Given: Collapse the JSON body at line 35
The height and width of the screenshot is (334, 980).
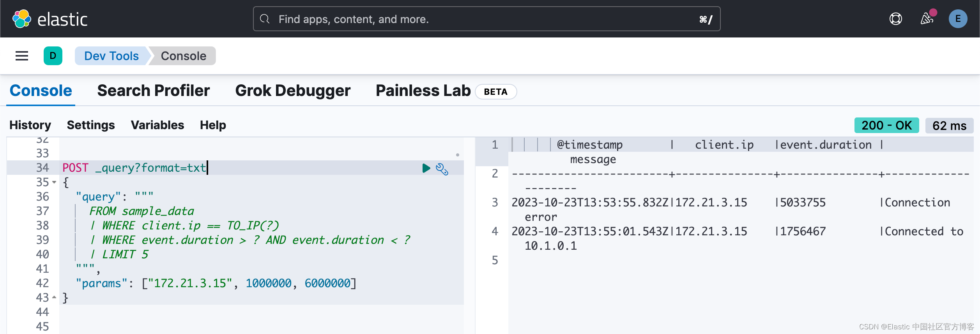Looking at the screenshot, I should 54,182.
